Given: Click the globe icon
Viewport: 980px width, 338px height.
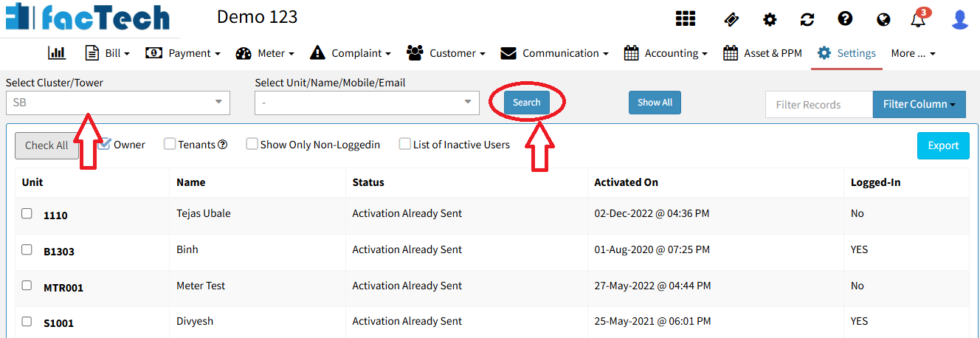Looking at the screenshot, I should pos(883,19).
